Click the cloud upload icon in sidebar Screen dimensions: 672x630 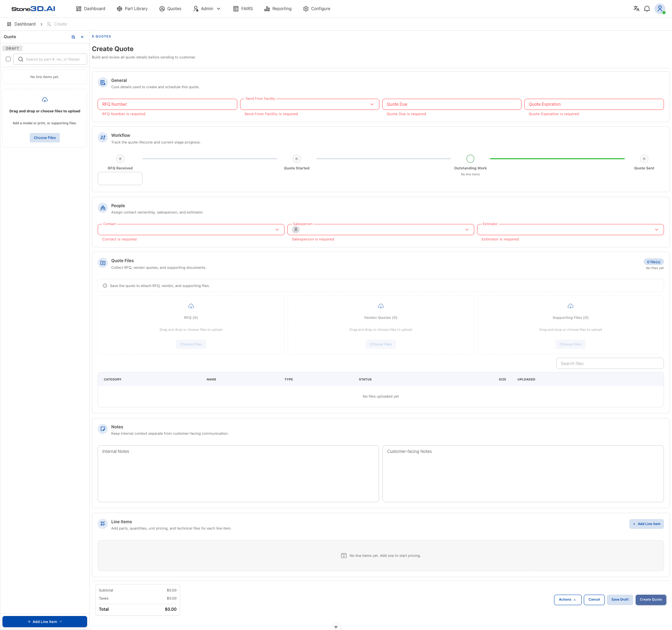tap(45, 100)
